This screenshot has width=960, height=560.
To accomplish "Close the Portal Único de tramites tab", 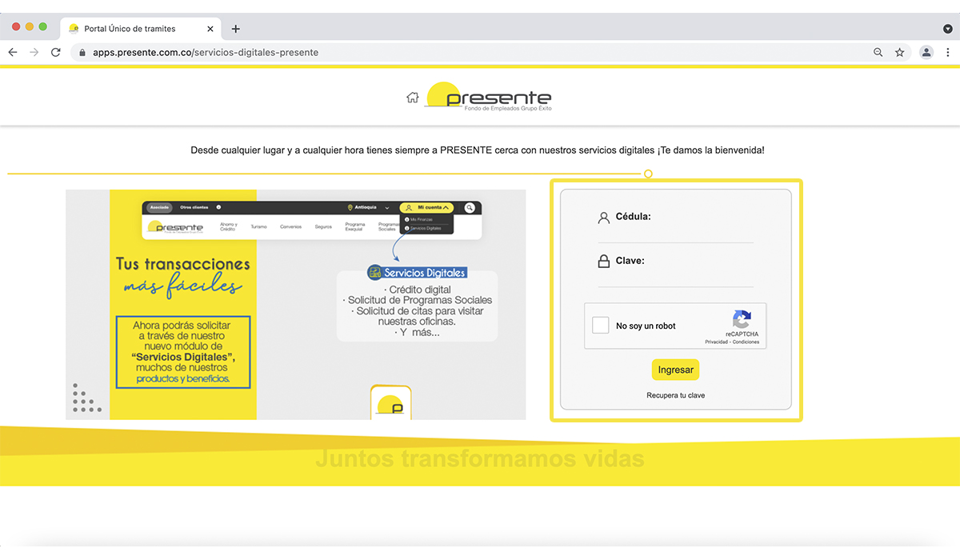I will pyautogui.click(x=210, y=29).
